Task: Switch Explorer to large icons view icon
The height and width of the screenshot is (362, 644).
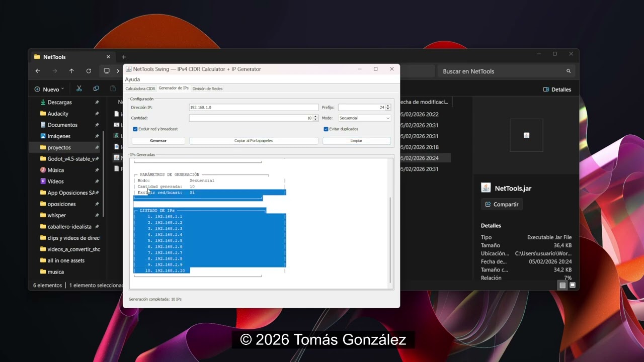Action: 572,285
